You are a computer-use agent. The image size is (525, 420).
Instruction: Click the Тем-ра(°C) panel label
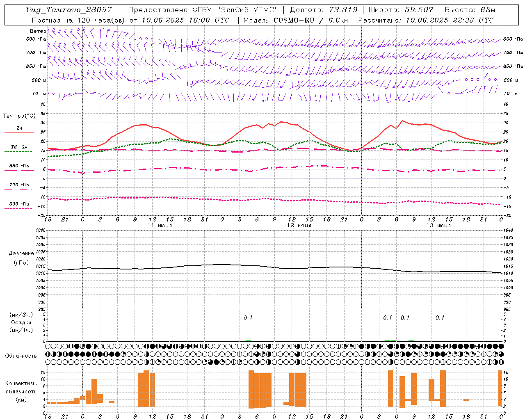click(x=20, y=116)
